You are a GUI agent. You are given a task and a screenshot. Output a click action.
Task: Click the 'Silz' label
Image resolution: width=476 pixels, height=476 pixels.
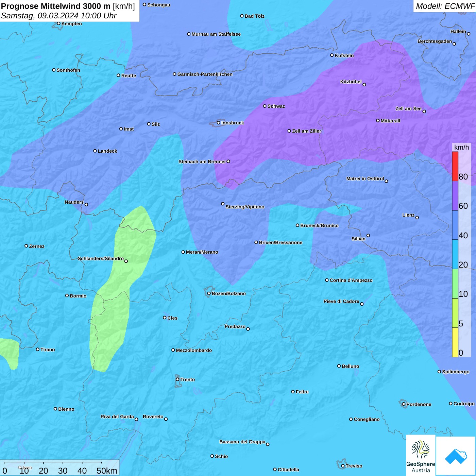click(x=155, y=124)
